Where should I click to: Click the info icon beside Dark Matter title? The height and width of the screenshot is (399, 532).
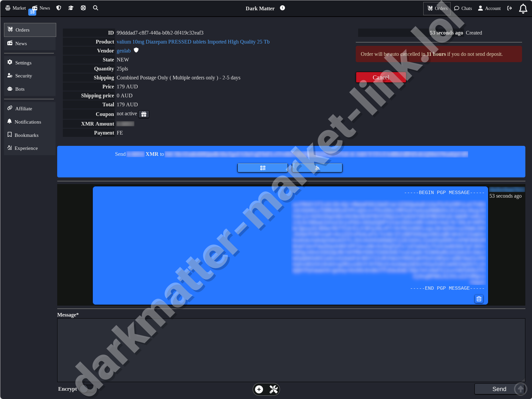coord(282,8)
